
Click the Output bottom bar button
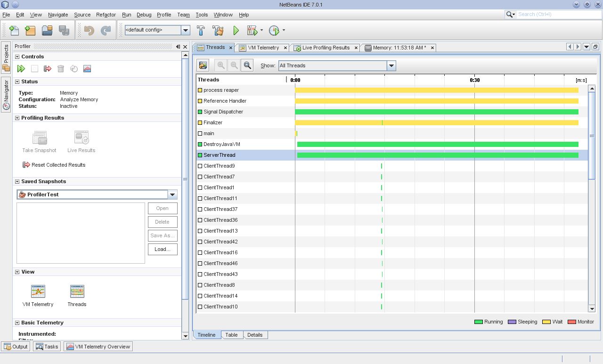(16, 347)
